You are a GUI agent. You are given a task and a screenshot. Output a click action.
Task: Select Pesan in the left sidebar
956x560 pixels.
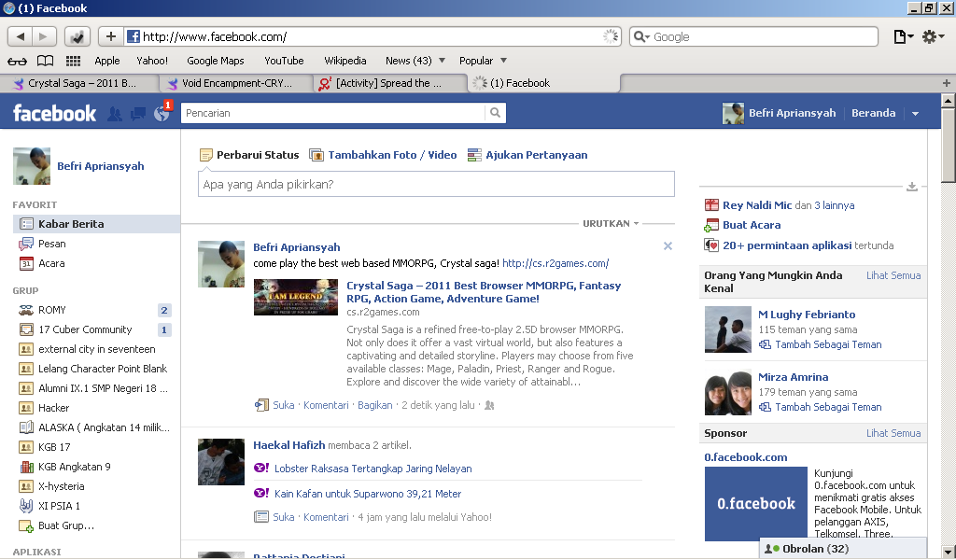tap(52, 244)
